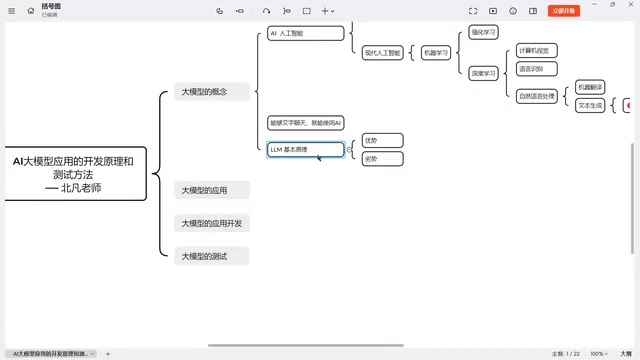640x360 pixels.
Task: Select the 大模型的应用 topic
Action: [x=212, y=190]
